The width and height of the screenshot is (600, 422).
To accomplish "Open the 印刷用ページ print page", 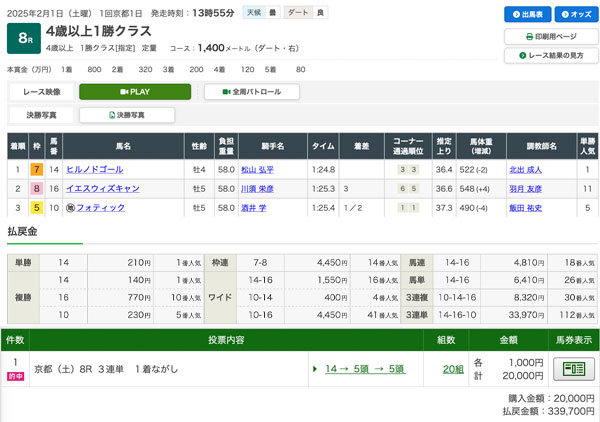I will (549, 37).
